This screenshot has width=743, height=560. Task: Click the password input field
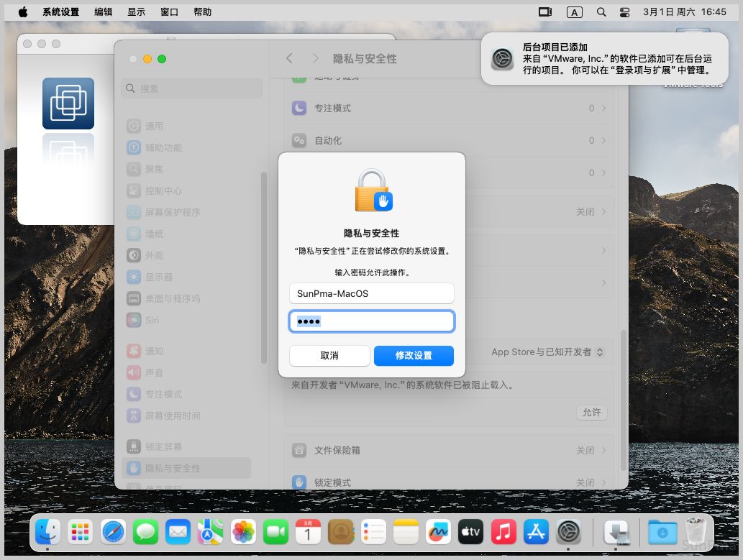coord(372,321)
